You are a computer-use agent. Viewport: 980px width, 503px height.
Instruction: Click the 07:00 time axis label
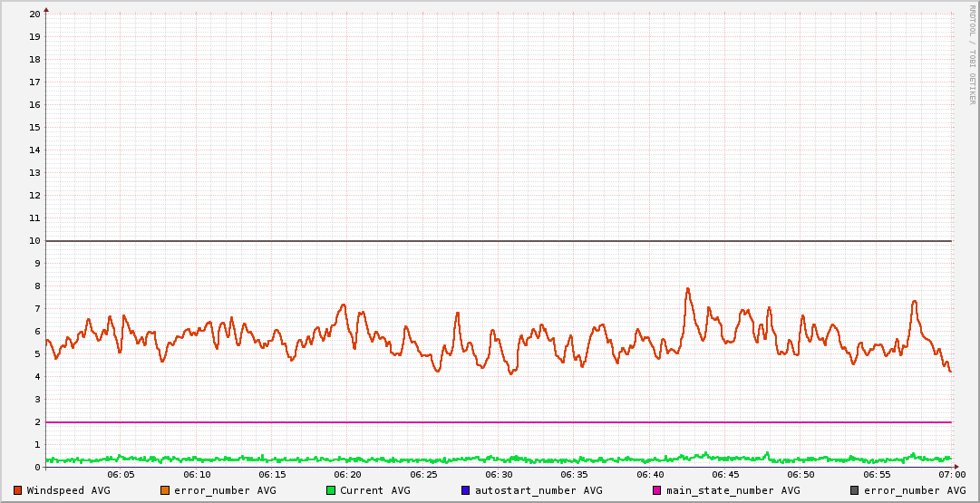pos(951,475)
